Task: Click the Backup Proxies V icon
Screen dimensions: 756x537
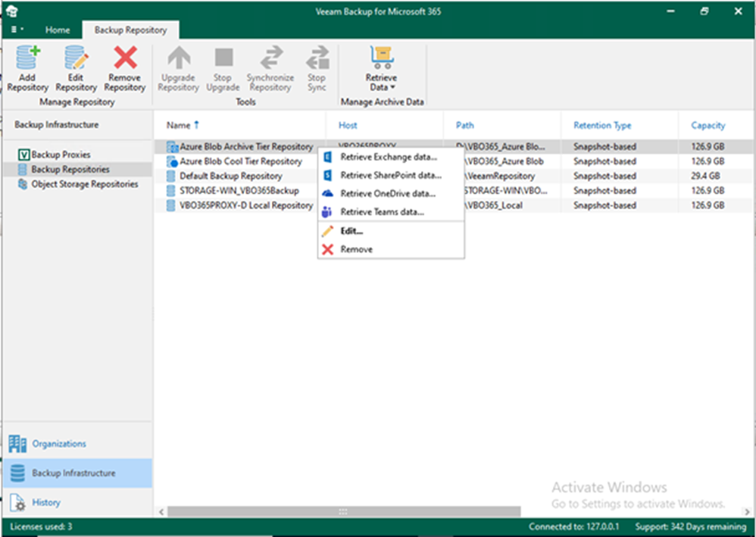Action: pyautogui.click(x=23, y=155)
